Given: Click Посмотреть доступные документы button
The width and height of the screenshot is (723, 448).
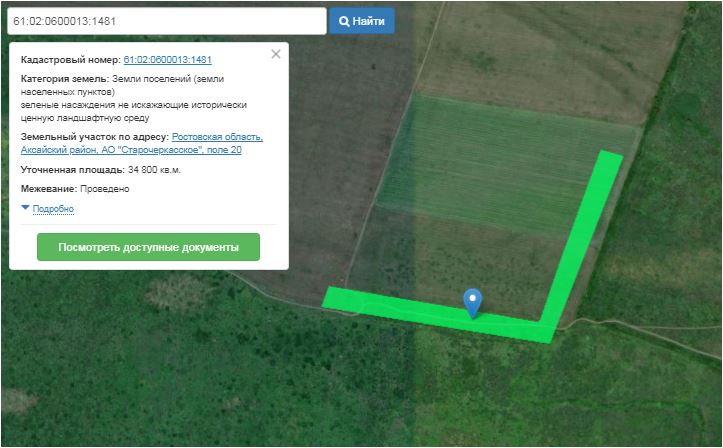Looking at the screenshot, I should (x=148, y=247).
